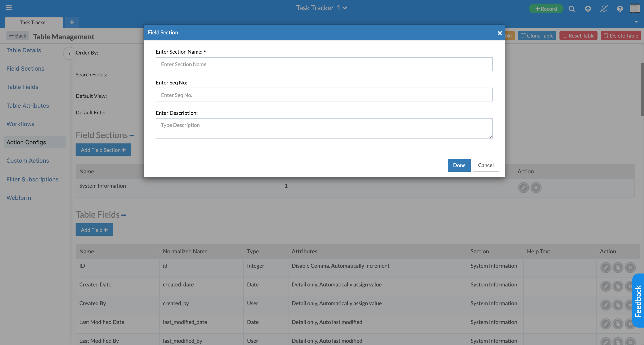Edit the System Information field section

[523, 187]
